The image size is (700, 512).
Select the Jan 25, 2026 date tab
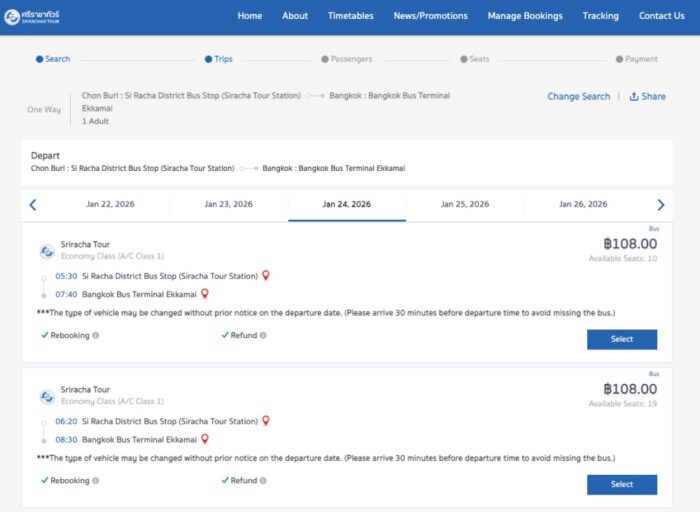coord(465,204)
